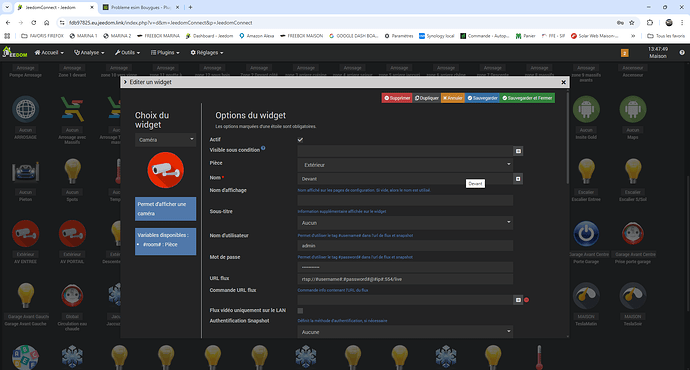This screenshot has width=690, height=370.
Task: Remove the Commande URL flux red icon
Action: pos(526,300)
